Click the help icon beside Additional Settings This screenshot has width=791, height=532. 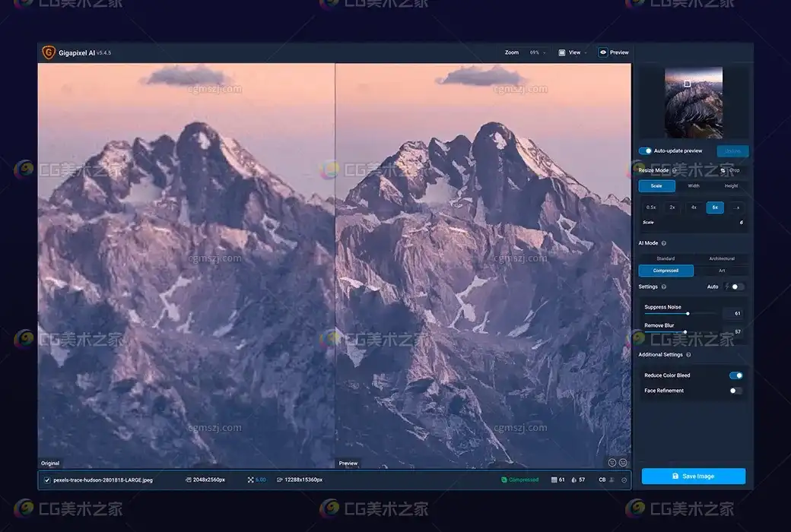coord(688,355)
